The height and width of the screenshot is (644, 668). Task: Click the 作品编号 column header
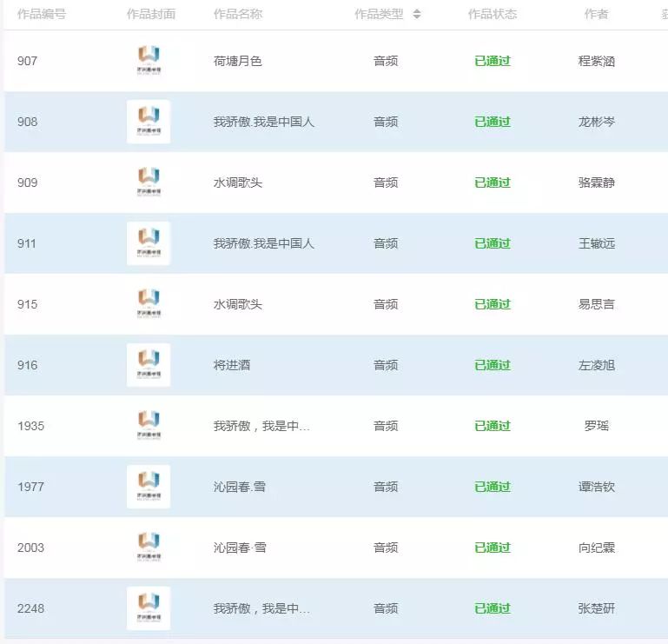click(x=42, y=14)
